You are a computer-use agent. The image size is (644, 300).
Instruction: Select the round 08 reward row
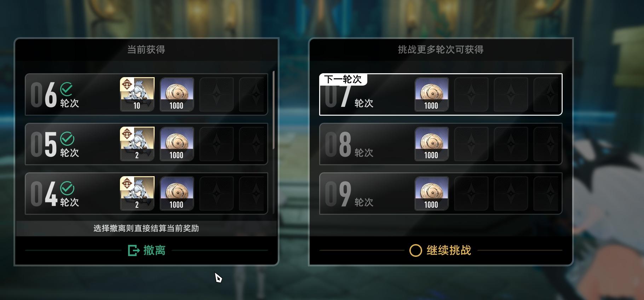[441, 144]
